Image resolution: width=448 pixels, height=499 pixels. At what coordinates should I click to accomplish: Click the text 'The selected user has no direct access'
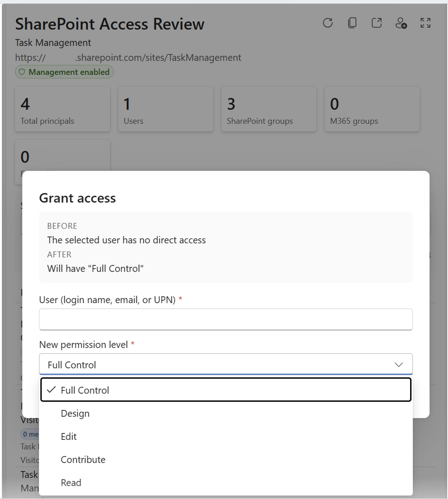coord(126,240)
